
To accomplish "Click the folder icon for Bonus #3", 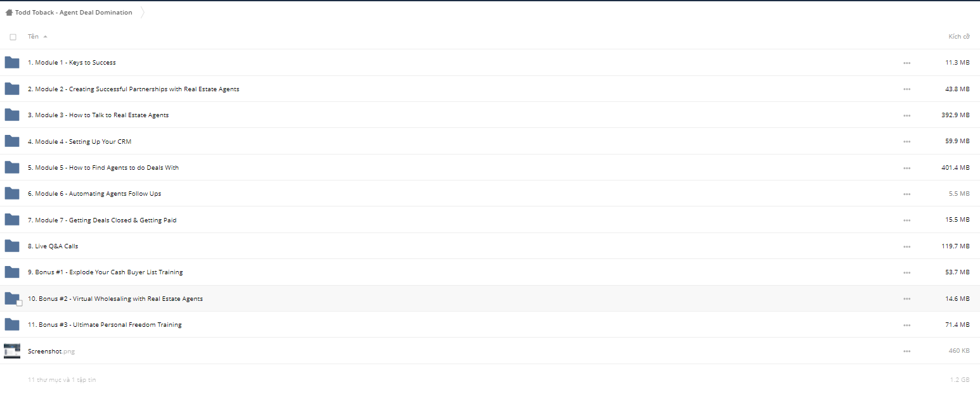I will tap(12, 324).
